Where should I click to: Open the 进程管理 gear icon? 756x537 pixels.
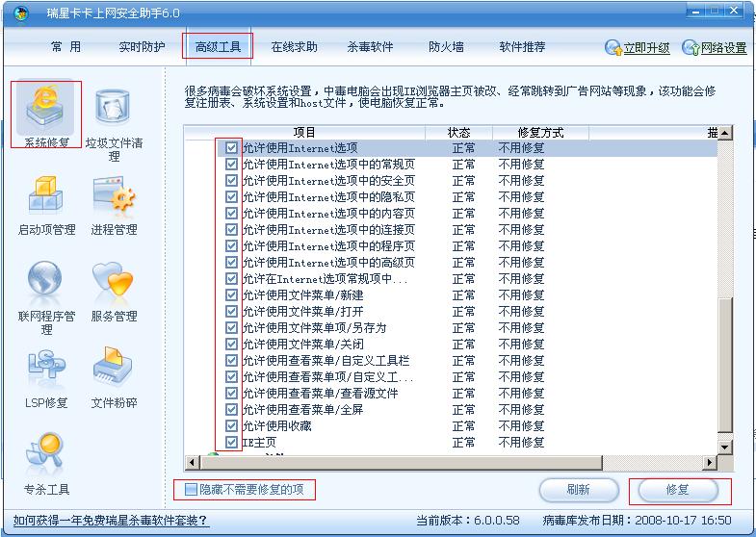pos(115,195)
